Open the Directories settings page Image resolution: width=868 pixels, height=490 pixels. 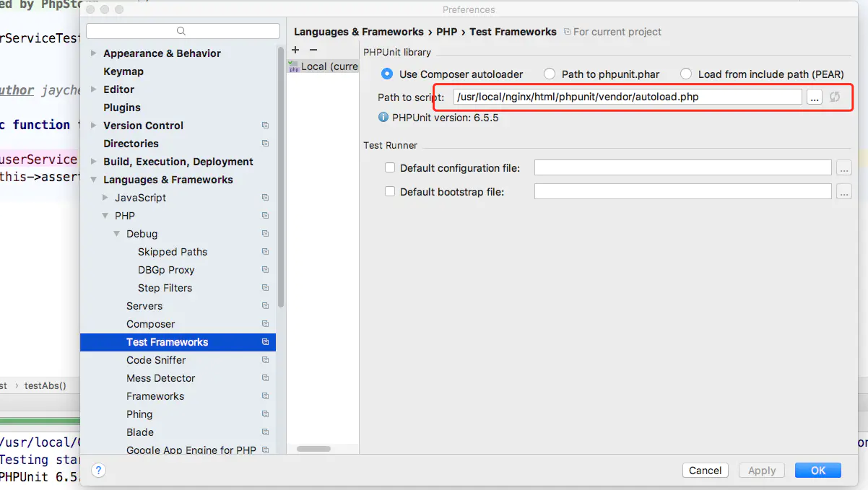(131, 144)
